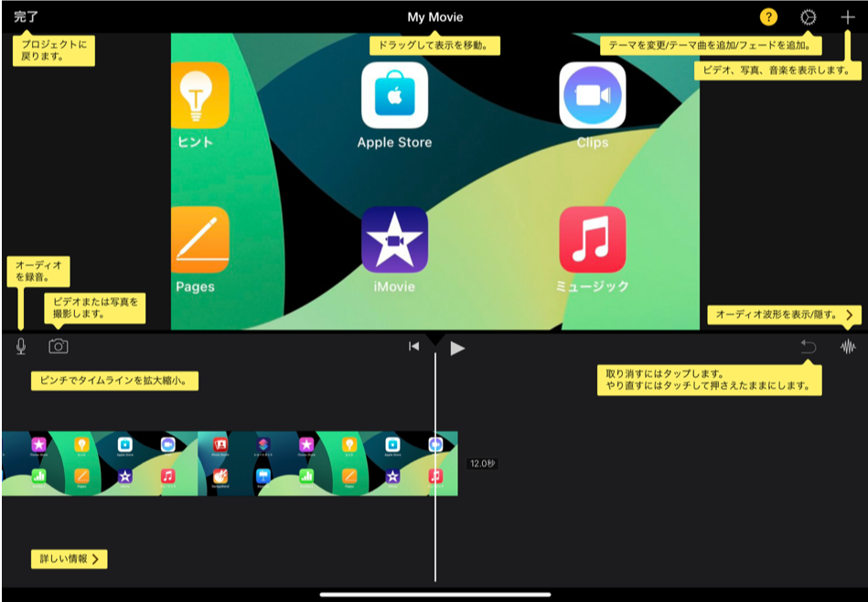Open project settings gear icon

(808, 17)
